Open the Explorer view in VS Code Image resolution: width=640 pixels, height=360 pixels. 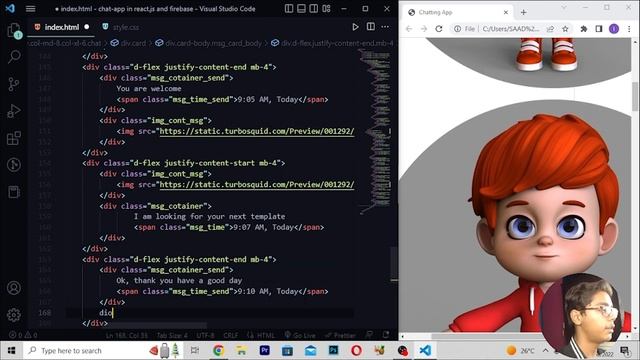tap(14, 30)
